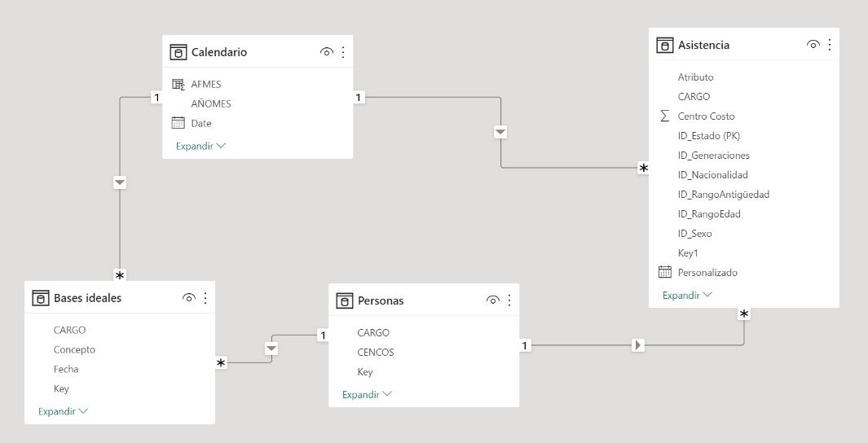Image resolution: width=868 pixels, height=443 pixels.
Task: Open Personas table more options menu
Action: (509, 300)
